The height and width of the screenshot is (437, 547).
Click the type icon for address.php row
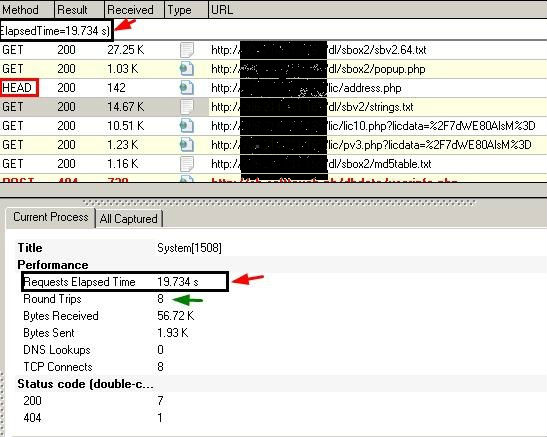(x=187, y=88)
